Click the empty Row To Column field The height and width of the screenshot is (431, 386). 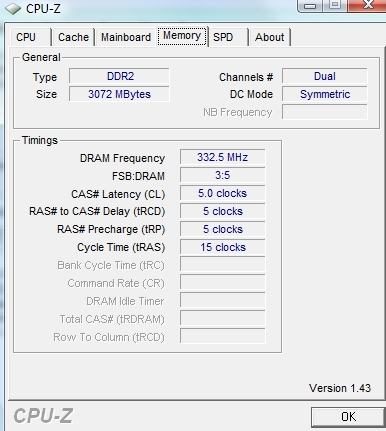point(223,337)
